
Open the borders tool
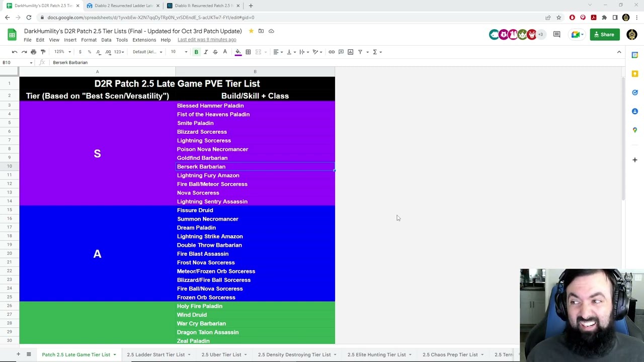click(248, 52)
